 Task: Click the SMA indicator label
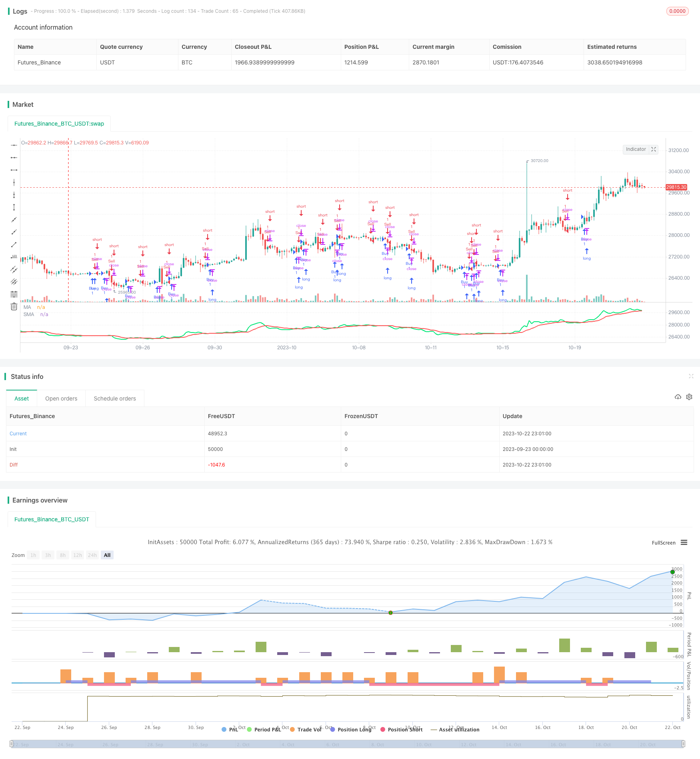[x=29, y=314]
